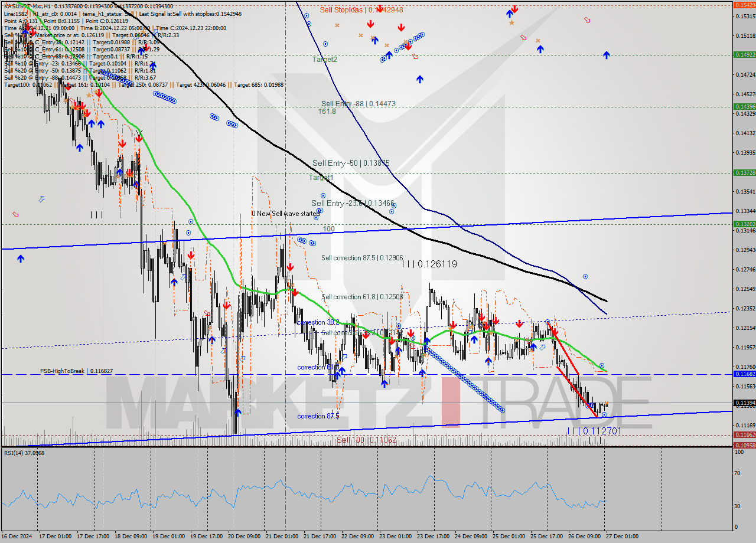Image resolution: width=756 pixels, height=543 pixels.
Task: Click the blue 'correction 38.2' label
Action: coord(318,322)
